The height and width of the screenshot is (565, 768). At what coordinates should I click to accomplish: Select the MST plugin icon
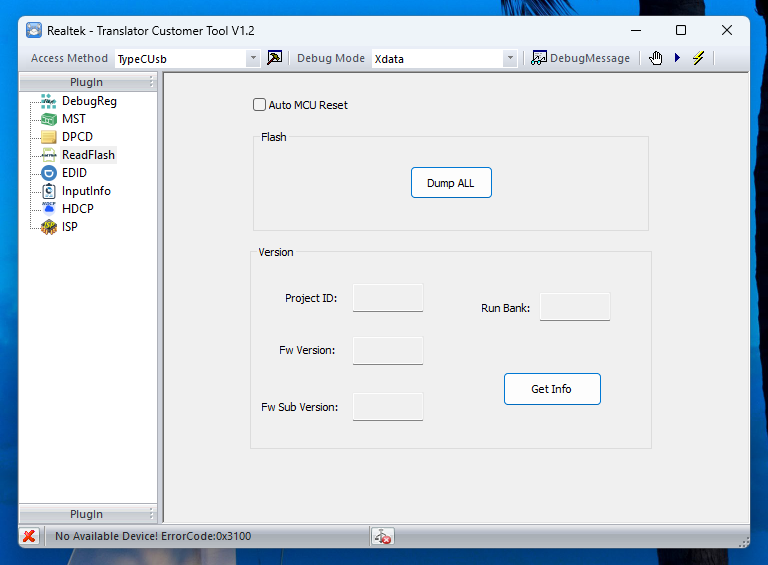click(48, 119)
